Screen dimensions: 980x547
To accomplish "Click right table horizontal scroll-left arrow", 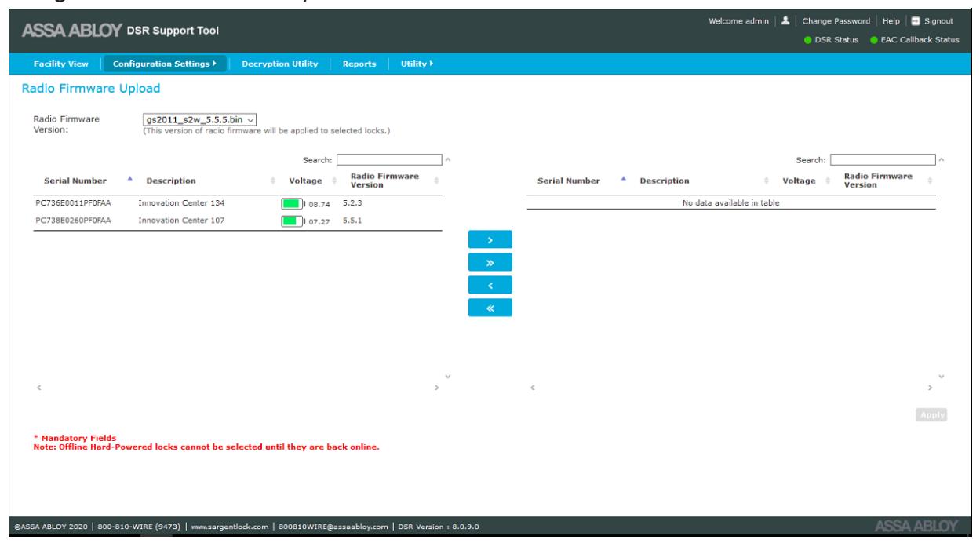I will 534,388.
